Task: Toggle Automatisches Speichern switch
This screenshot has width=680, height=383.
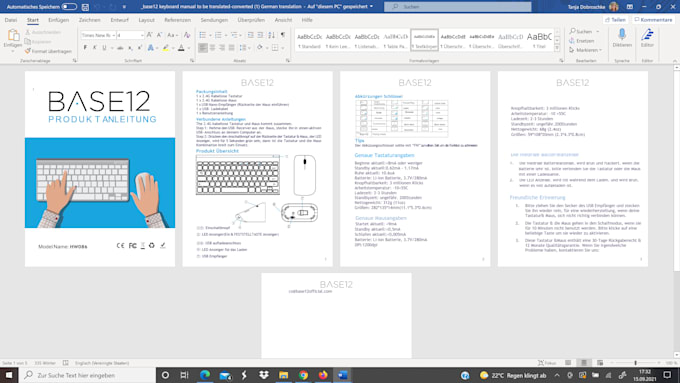Action: click(69, 7)
